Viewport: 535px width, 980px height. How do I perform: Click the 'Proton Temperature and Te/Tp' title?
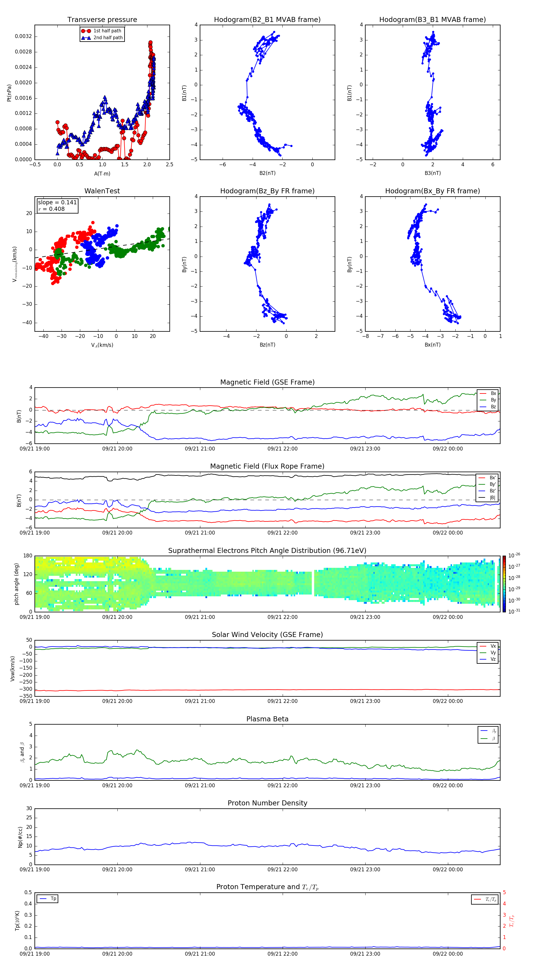click(x=267, y=887)
